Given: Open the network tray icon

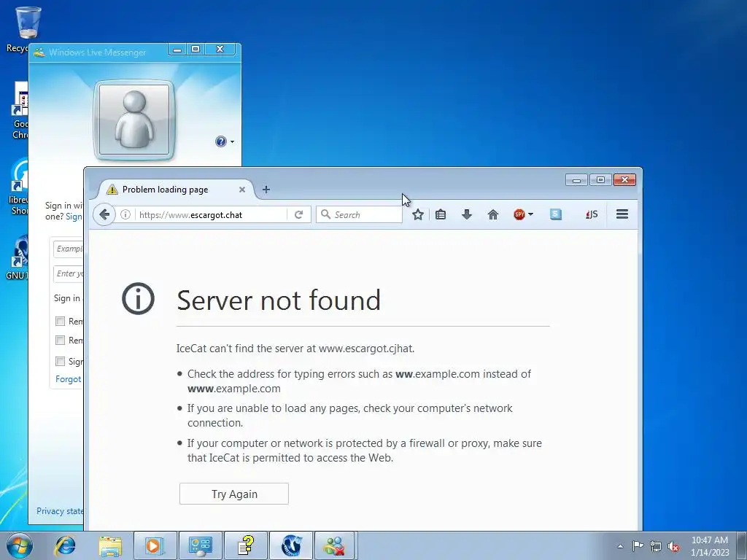Looking at the screenshot, I should [x=656, y=546].
